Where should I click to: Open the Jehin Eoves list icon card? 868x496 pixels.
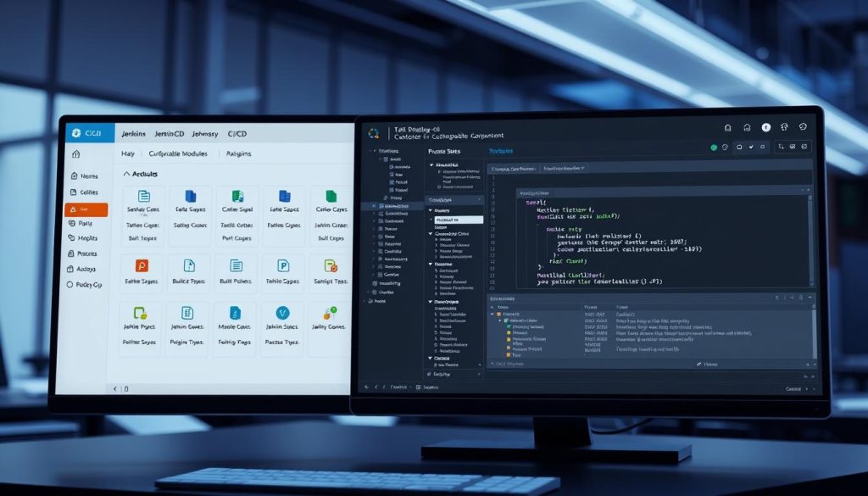click(187, 314)
